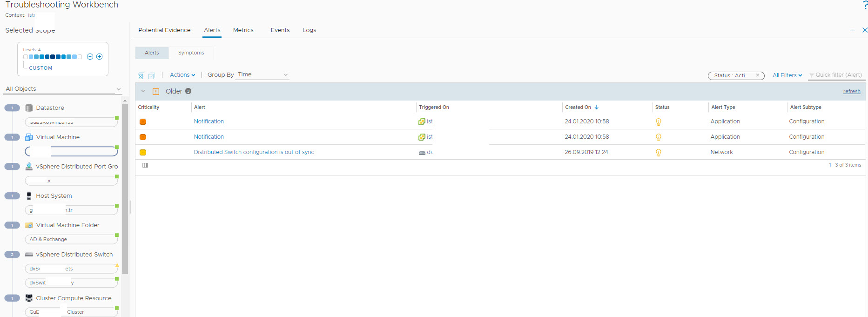Open the Potential Evidence tab
Viewport: 868px width, 317px height.
(164, 30)
